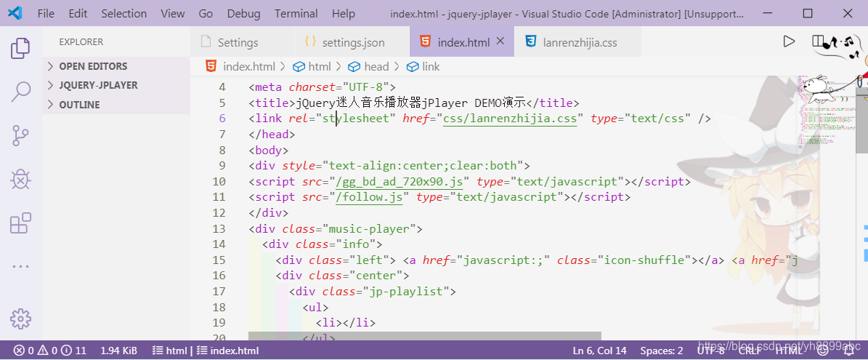Viewport: 868px width, 360px height.
Task: Open the Go menu
Action: coord(206,13)
